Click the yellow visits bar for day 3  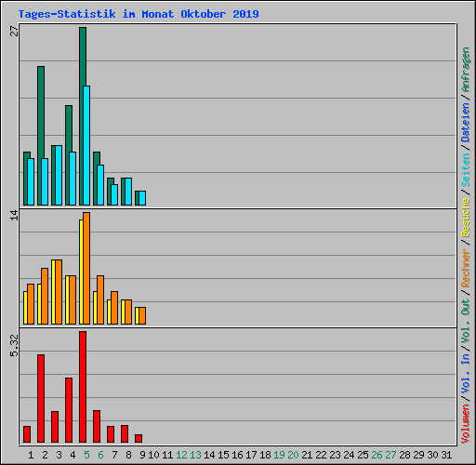click(x=53, y=292)
